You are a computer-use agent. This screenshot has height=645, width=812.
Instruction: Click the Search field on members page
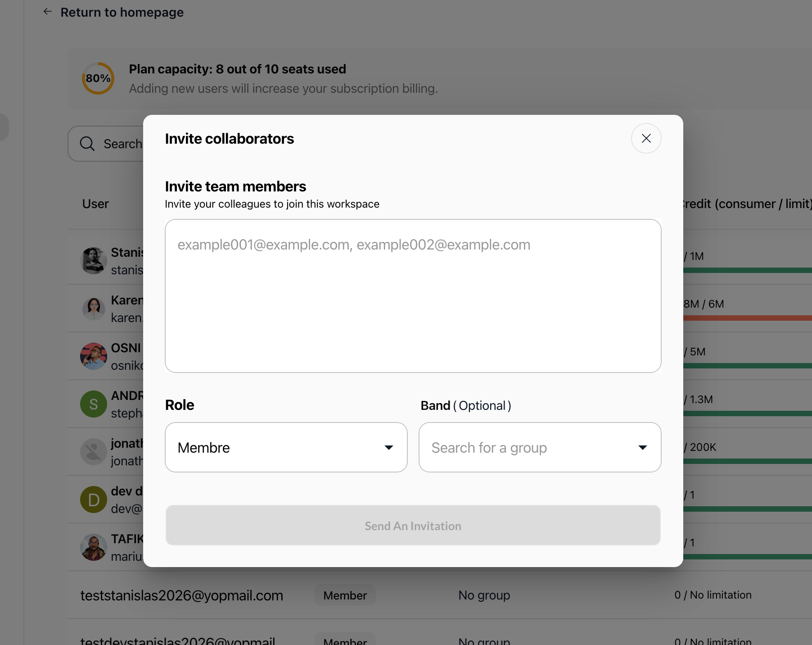pyautogui.click(x=106, y=144)
